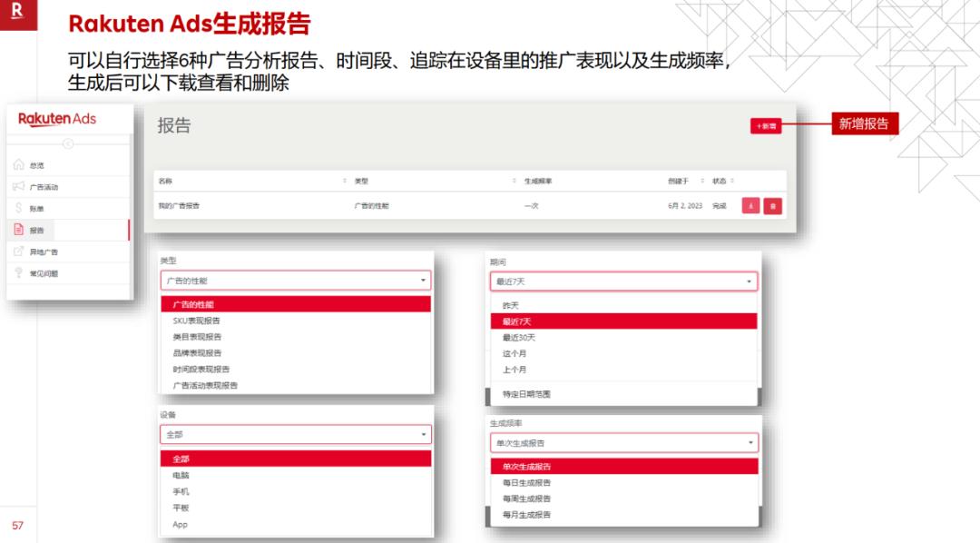
Task: Sort the table by 名称 column arrows
Action: 345,181
